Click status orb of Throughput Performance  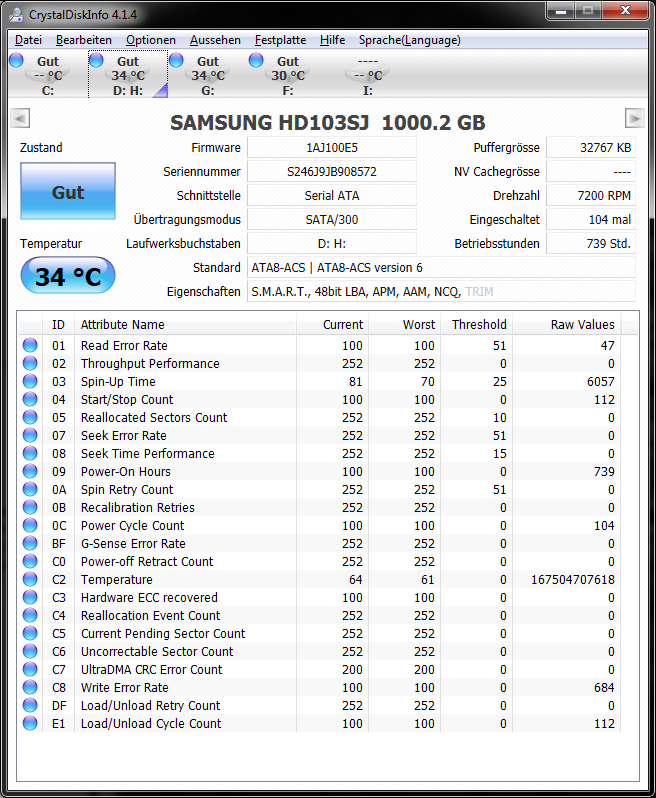click(30, 363)
